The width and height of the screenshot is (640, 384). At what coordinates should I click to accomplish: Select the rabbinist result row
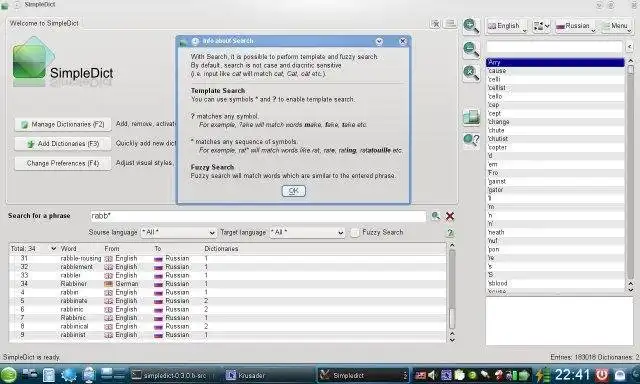[x=228, y=335]
